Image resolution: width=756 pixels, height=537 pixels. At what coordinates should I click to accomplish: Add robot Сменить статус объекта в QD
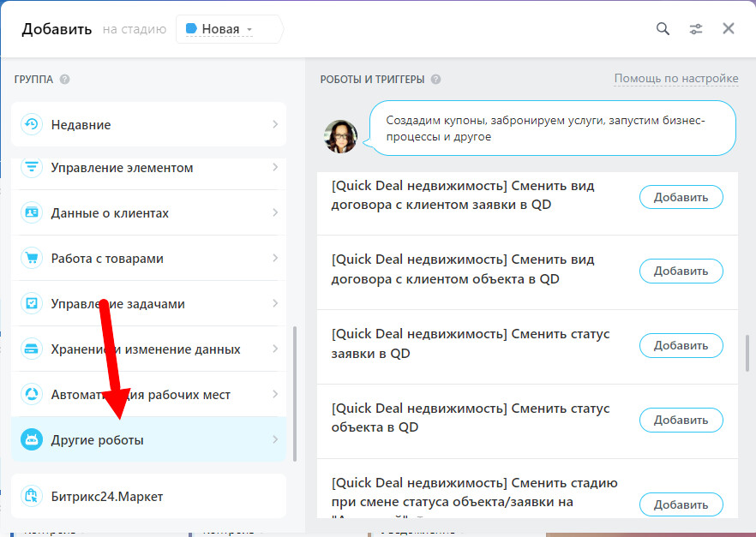tap(681, 420)
